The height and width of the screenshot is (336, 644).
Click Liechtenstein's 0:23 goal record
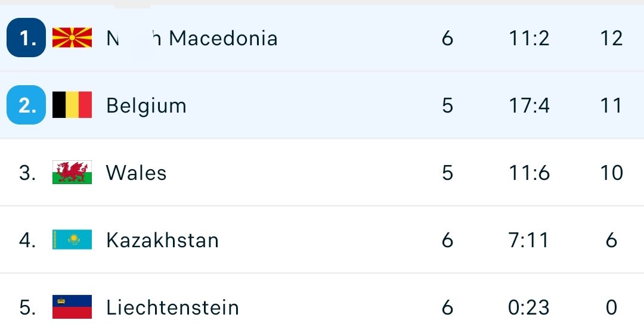[x=530, y=307]
